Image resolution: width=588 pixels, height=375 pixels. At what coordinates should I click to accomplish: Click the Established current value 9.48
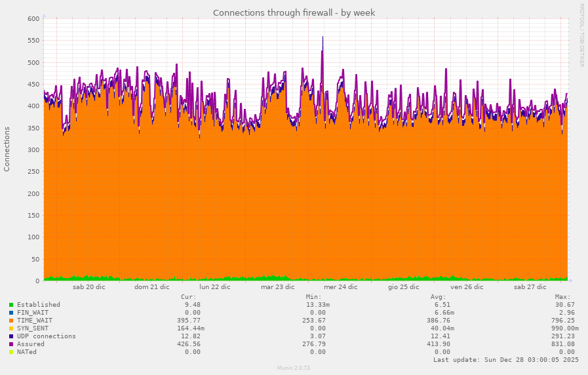point(192,304)
